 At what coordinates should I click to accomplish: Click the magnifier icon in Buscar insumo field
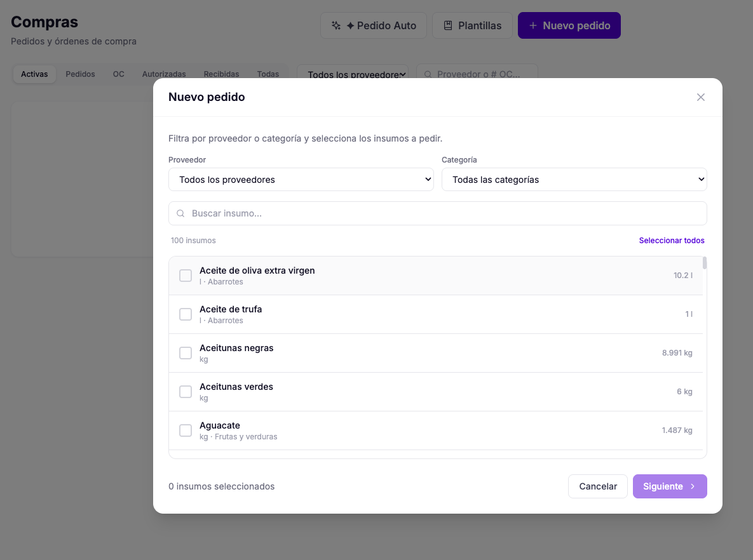coord(180,213)
